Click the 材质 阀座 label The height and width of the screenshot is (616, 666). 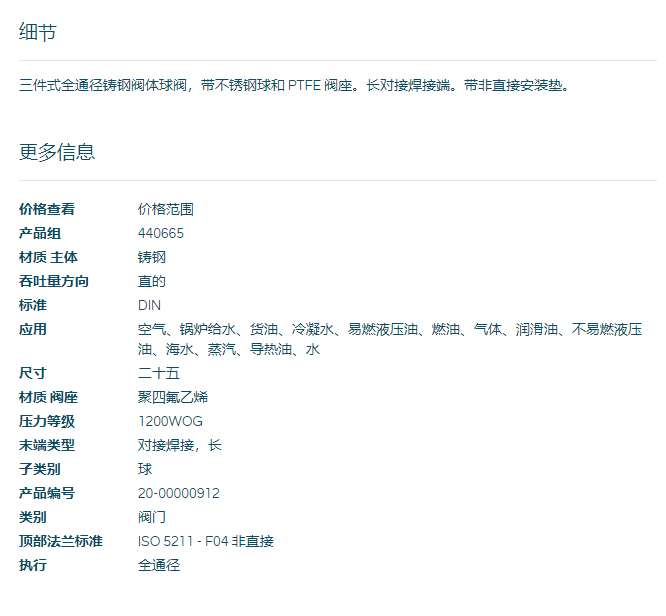(48, 397)
